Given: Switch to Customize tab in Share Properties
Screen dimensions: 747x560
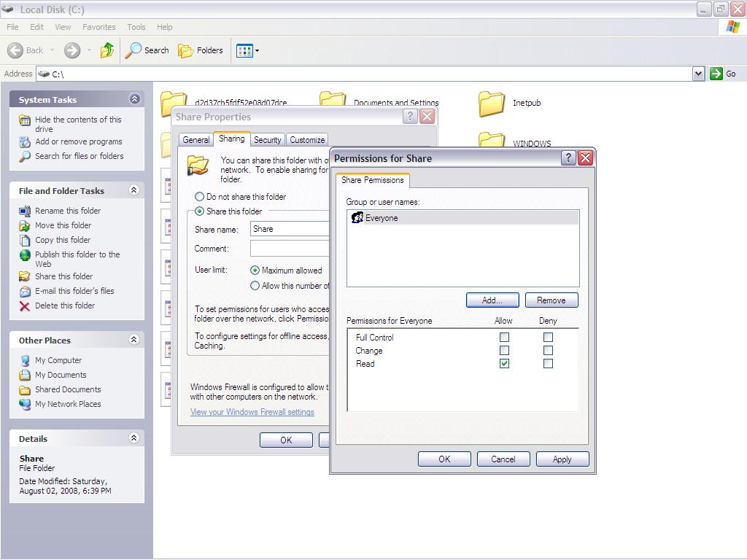Looking at the screenshot, I should (x=307, y=139).
